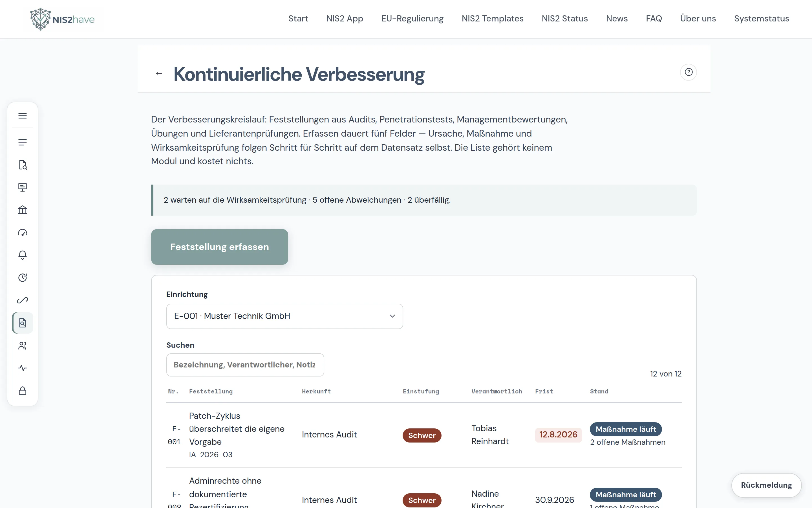Open NIS2 App navigation item
This screenshot has width=812, height=508.
tap(345, 18)
